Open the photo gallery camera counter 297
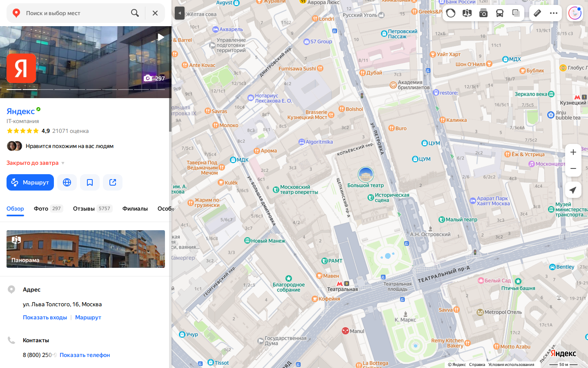This screenshot has width=588, height=368. tap(154, 78)
